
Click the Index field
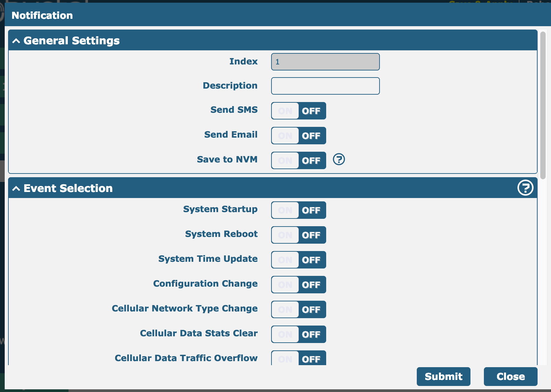325,62
